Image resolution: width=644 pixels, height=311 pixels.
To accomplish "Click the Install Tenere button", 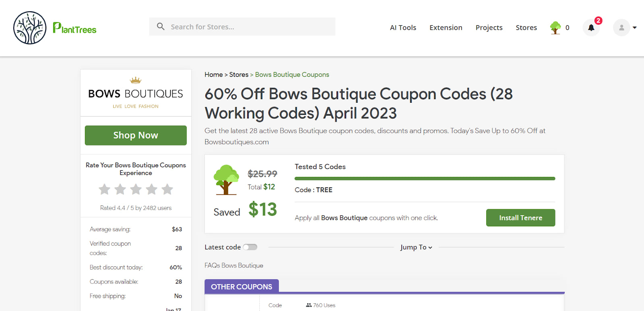I will tap(520, 218).
